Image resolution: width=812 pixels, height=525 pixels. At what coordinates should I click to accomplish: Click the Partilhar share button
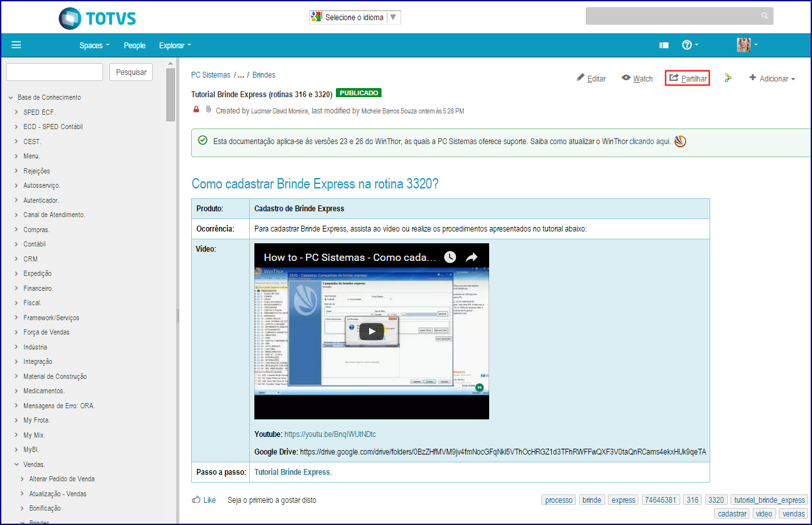coord(687,78)
